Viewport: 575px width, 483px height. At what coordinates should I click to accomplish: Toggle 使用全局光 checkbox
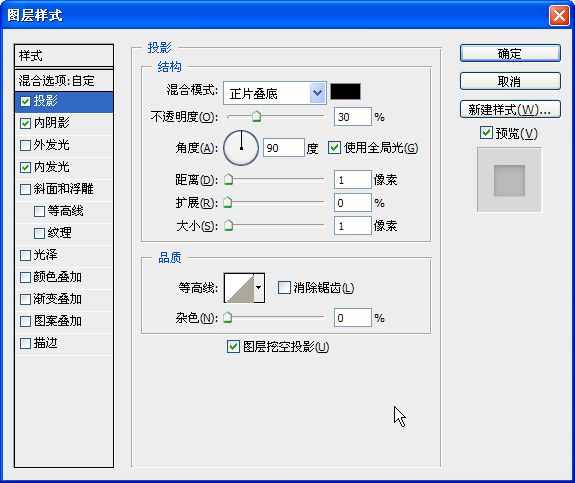click(x=334, y=148)
